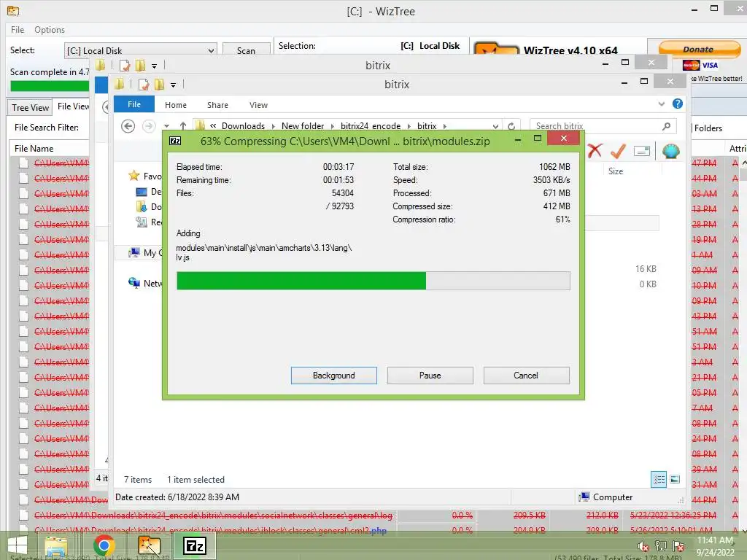747x560 pixels.
Task: Click the 7z icon in the compression dialog title
Action: (175, 141)
